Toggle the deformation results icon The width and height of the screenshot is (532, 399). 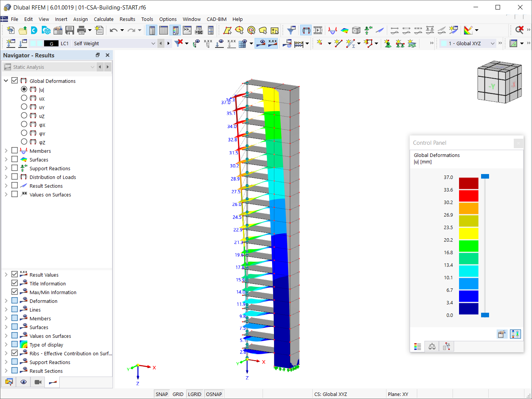tap(306, 30)
